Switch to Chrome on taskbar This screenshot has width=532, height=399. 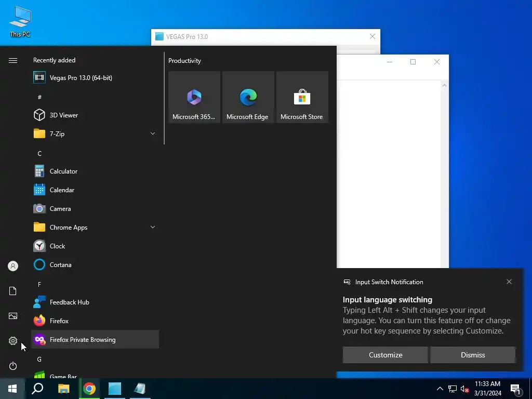(x=89, y=389)
